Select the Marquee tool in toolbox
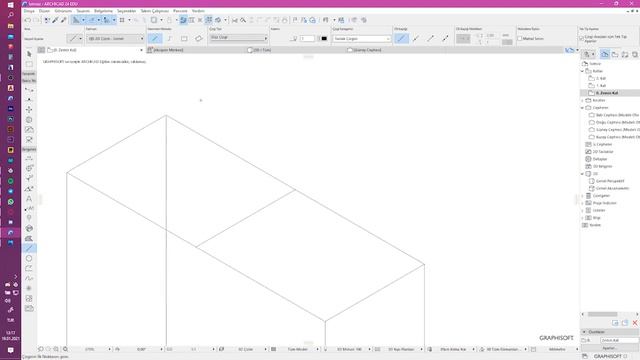The width and height of the screenshot is (640, 360). point(29,64)
